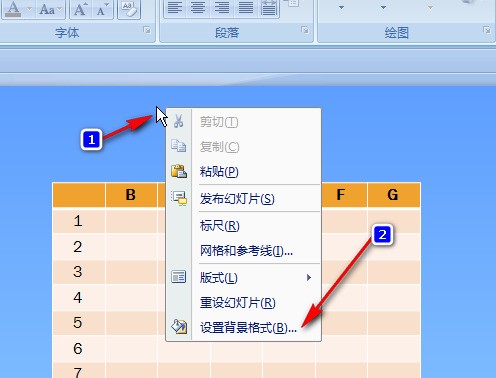Decrease font size with shrink font icon

tap(102, 9)
